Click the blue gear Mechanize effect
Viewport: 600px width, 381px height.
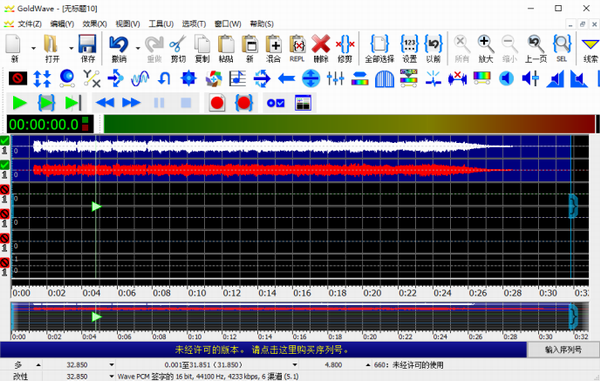[188, 78]
